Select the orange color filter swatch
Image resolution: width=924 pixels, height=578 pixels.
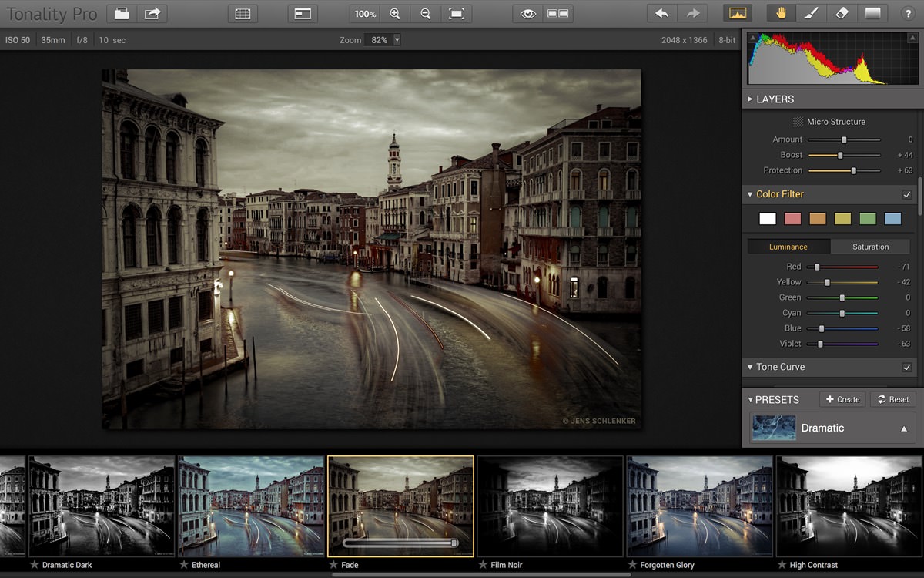818,219
